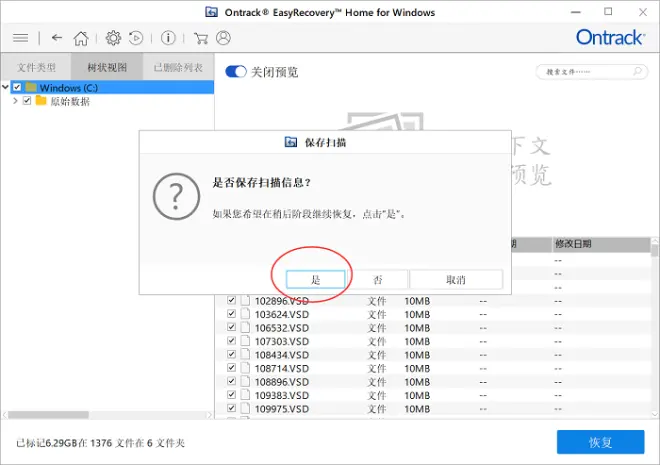The height and width of the screenshot is (465, 660).
Task: Click the Windows (C:) folder icon
Action: 31,88
